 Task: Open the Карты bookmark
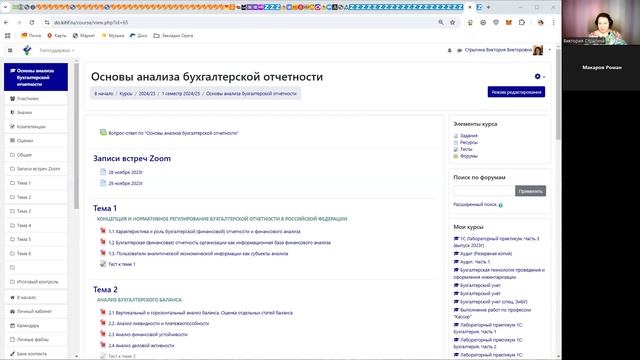pos(57,36)
